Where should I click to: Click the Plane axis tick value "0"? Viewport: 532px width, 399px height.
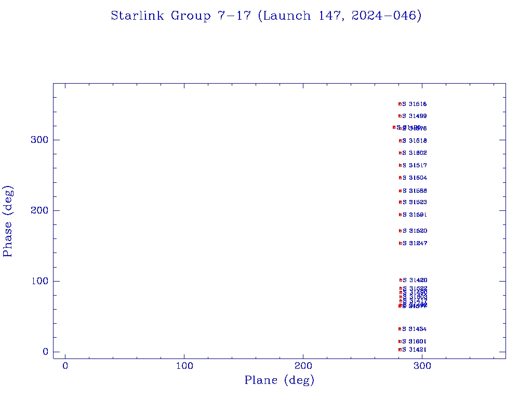pos(65,366)
